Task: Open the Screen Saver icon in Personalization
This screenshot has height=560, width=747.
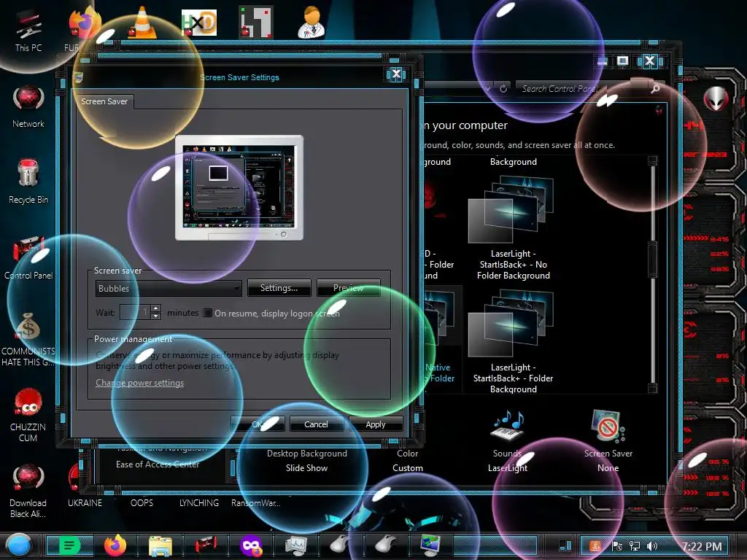Action: (x=608, y=425)
